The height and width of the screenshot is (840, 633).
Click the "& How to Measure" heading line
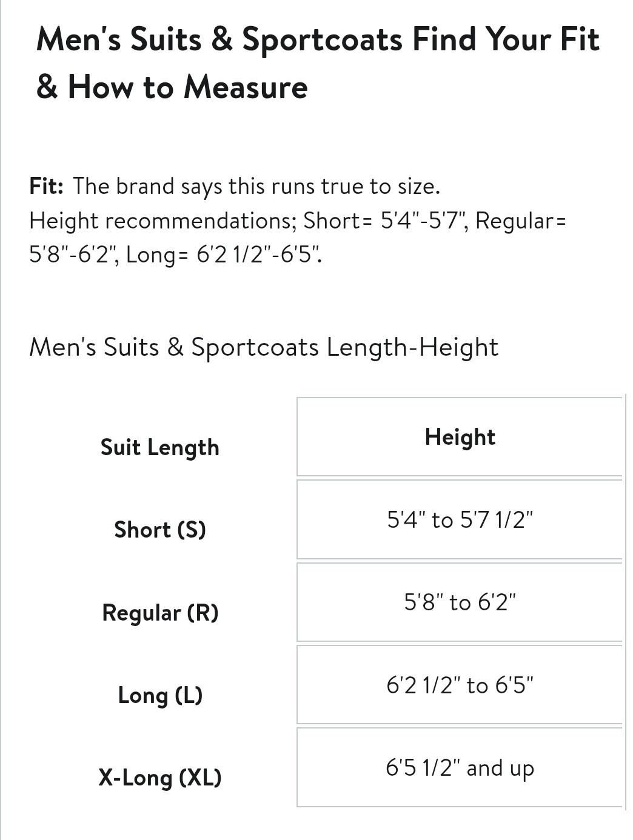pyautogui.click(x=172, y=87)
